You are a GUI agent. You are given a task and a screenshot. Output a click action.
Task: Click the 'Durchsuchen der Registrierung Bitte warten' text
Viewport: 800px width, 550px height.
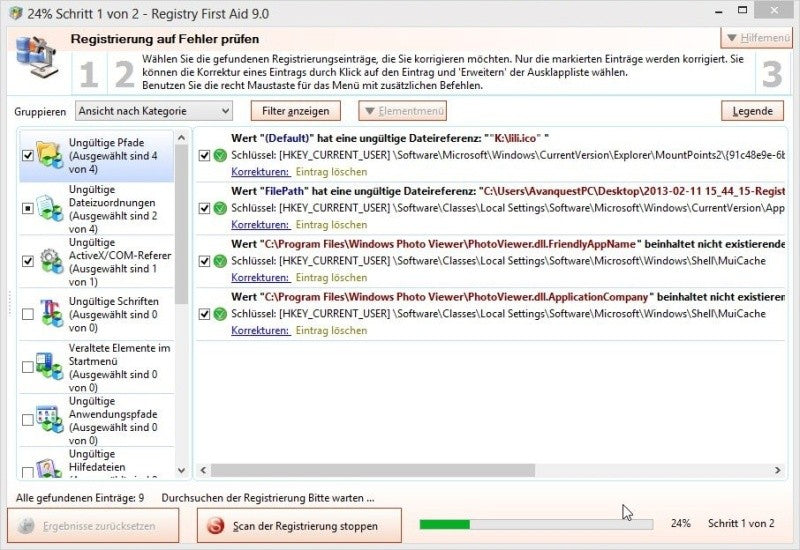268,498
